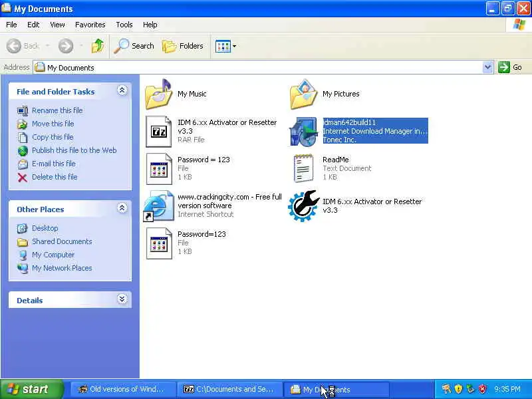This screenshot has height=399, width=532.
Task: Click the yellow security shield tray icon
Action: (458, 389)
